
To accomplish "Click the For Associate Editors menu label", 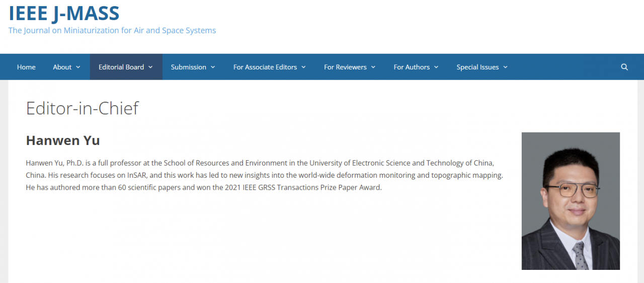I will [x=265, y=67].
